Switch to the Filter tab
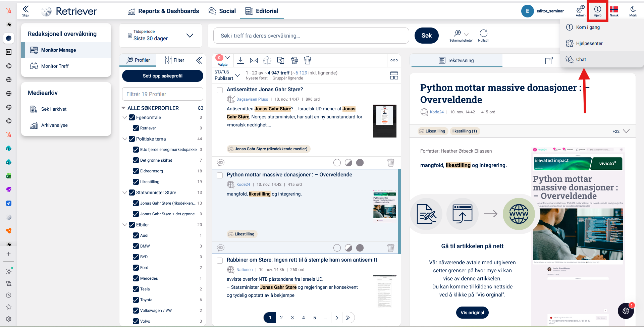Viewport: 644px width, 327px height. [x=174, y=60]
